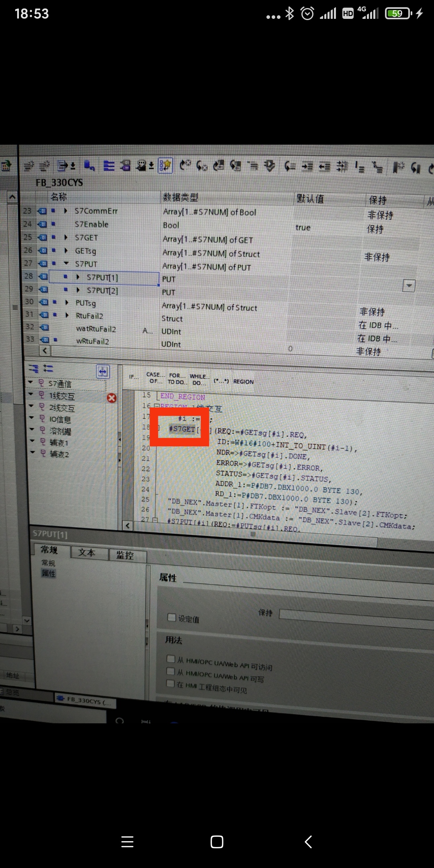This screenshot has height=868, width=434.
Task: Expand the S7GET array row
Action: coord(66,237)
